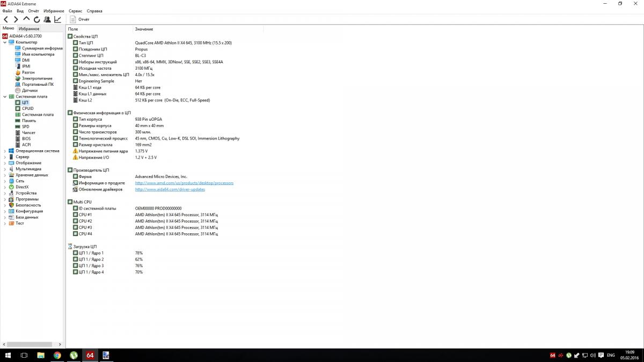
Task: Open the user management toolbar icon
Action: click(47, 19)
